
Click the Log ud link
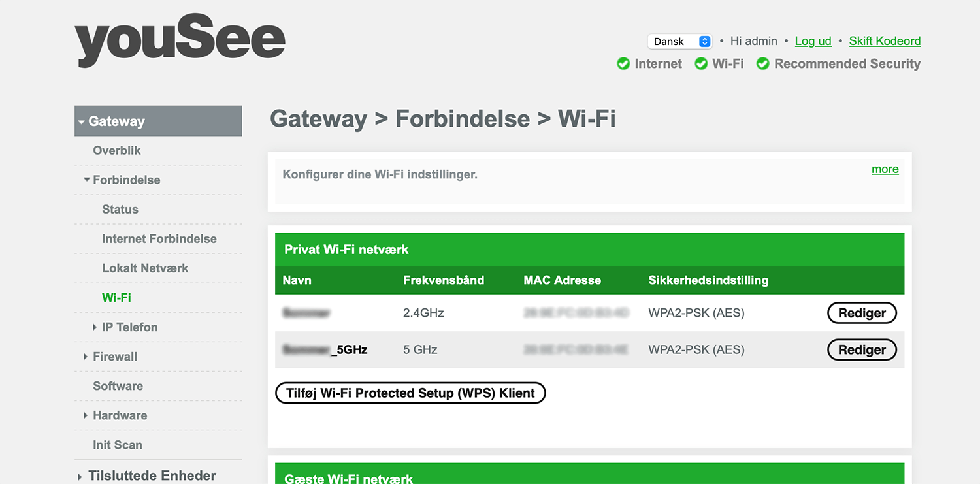813,41
